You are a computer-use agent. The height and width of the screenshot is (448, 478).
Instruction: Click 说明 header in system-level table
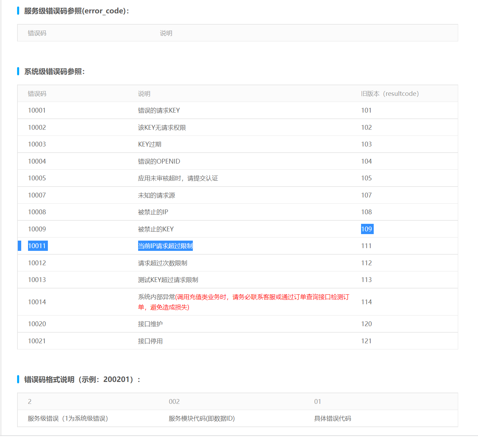coord(144,94)
